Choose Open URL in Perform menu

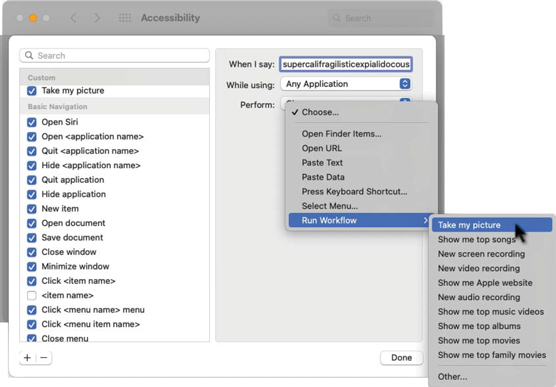coord(361,148)
